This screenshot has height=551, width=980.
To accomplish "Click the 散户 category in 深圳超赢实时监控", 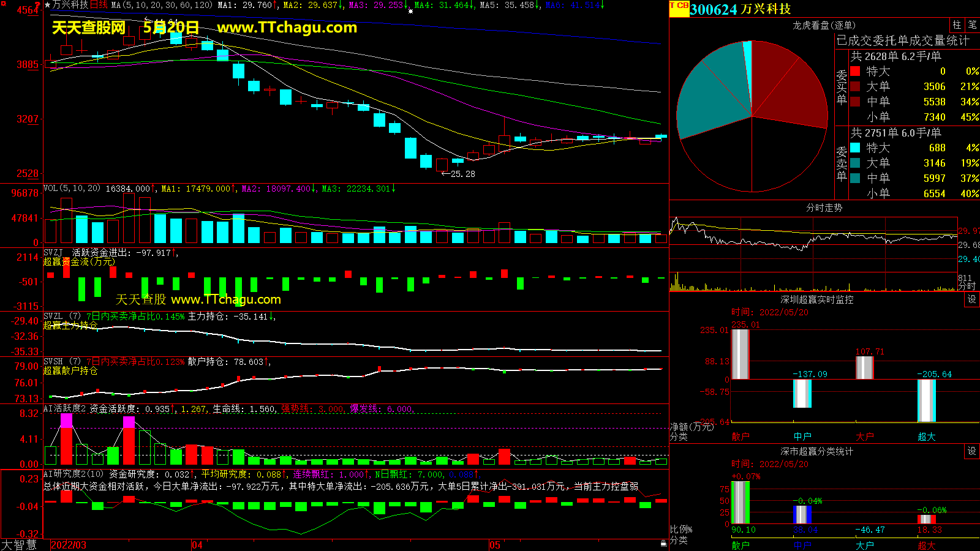I will pyautogui.click(x=741, y=437).
